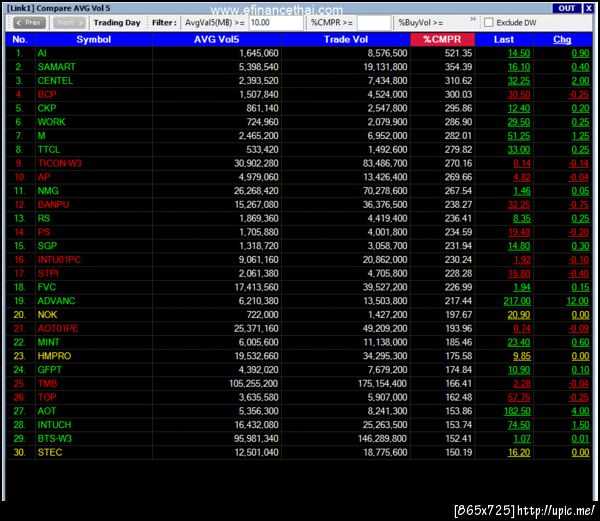
Task: Select the CKP symbol
Action: pyautogui.click(x=47, y=108)
